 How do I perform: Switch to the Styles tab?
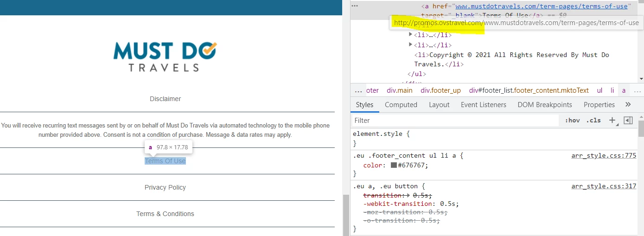[x=364, y=105]
